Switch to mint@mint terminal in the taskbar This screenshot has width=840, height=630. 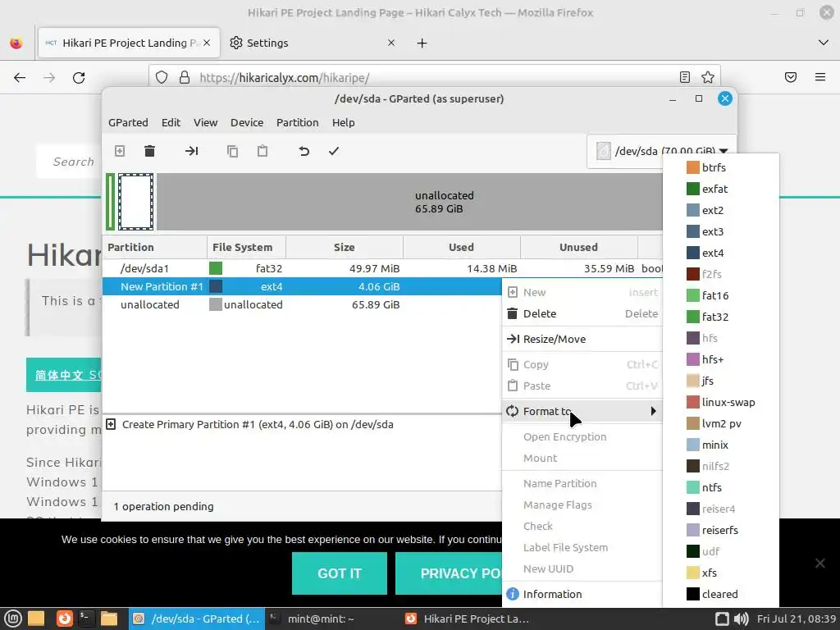click(x=321, y=619)
